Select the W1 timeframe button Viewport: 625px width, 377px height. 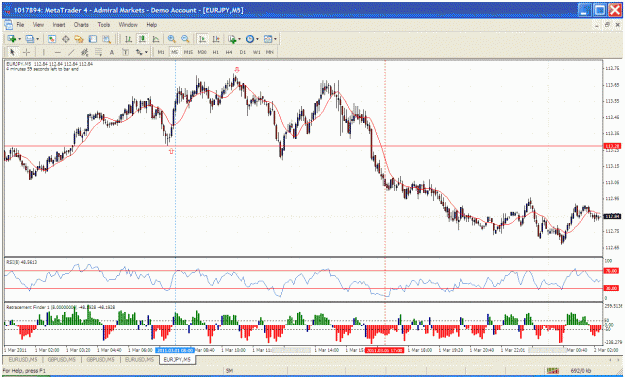pyautogui.click(x=257, y=52)
